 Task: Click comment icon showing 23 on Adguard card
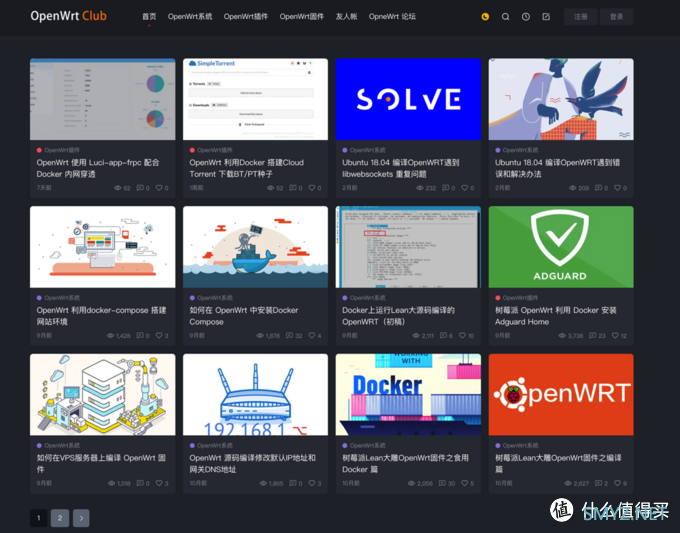pos(592,335)
